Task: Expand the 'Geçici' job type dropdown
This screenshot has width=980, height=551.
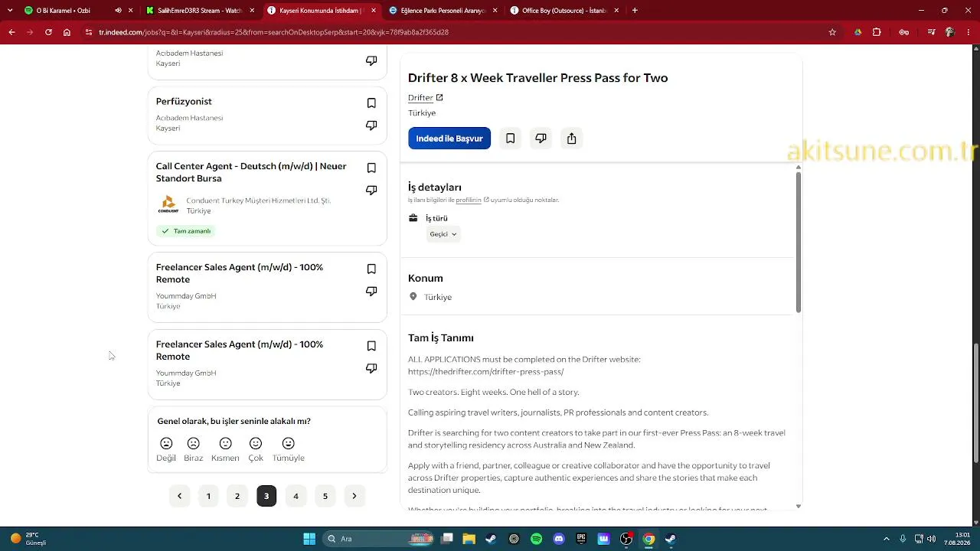Action: point(443,234)
